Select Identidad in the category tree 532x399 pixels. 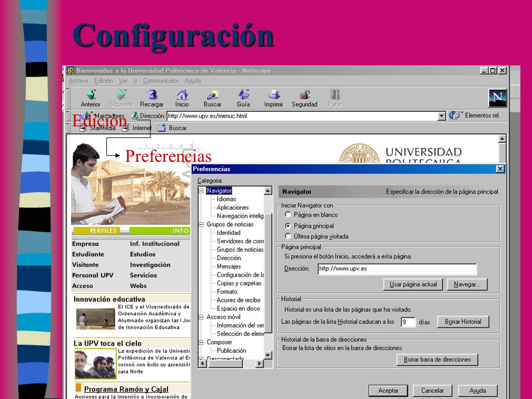coord(229,233)
